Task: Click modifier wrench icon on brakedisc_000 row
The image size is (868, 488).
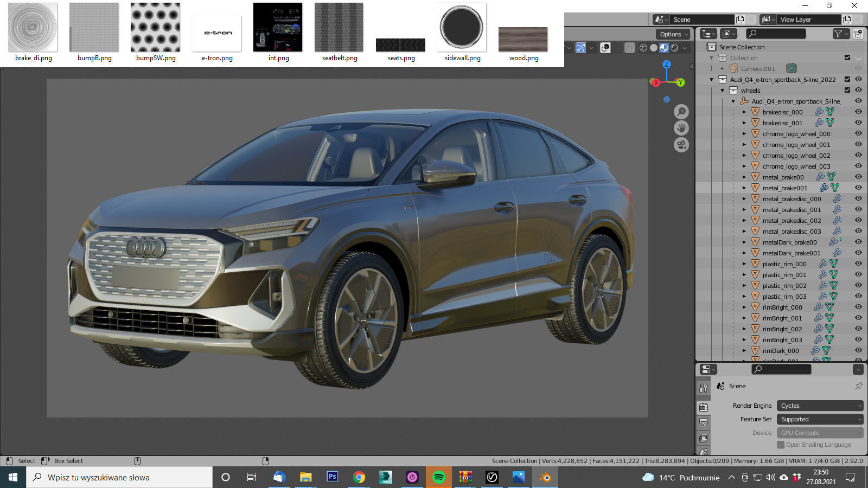Action: (x=819, y=112)
